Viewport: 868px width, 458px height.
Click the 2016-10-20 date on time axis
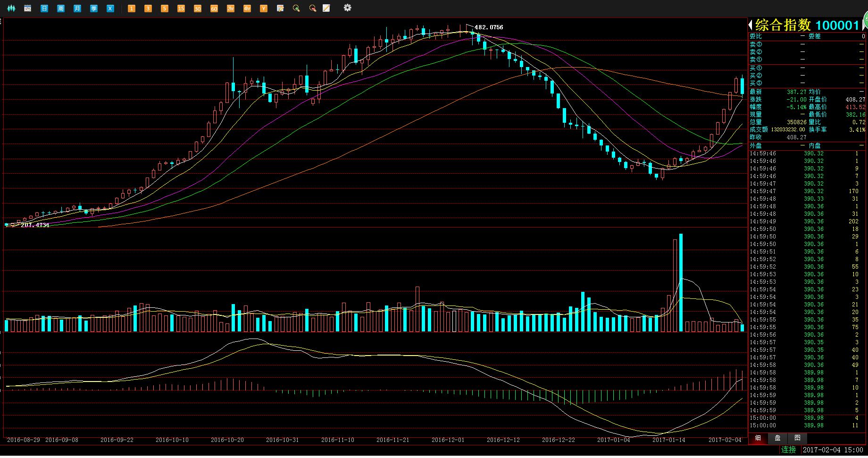click(227, 440)
